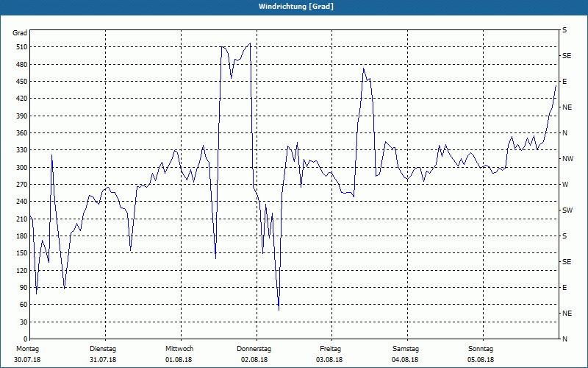This screenshot has height=368, width=588.
Task: Click the date 03.08.18
Action: (329, 360)
